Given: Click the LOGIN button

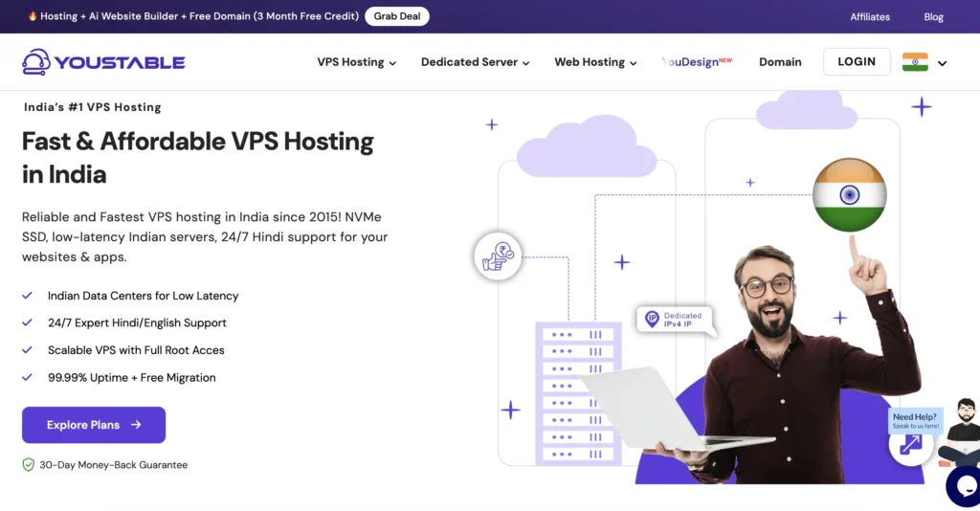Looking at the screenshot, I should [857, 62].
